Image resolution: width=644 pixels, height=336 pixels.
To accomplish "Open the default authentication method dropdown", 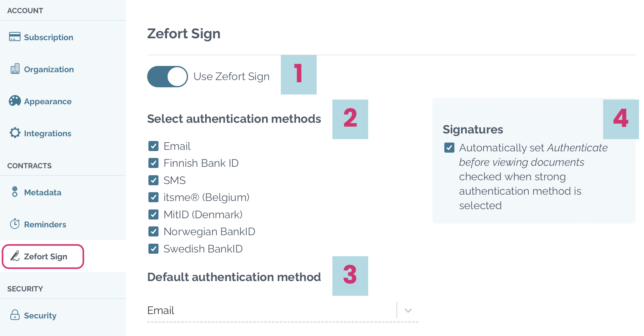I will (283, 311).
